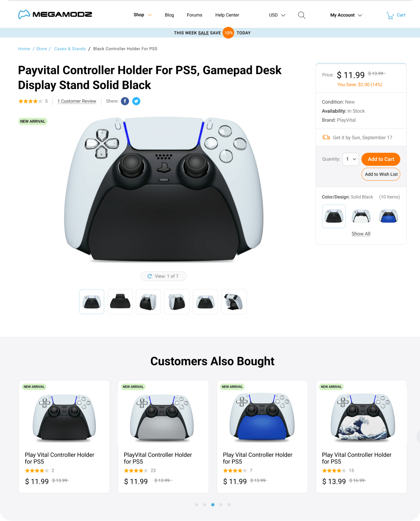Click the shopping cart icon
Image resolution: width=420 pixels, height=521 pixels.
click(x=390, y=15)
